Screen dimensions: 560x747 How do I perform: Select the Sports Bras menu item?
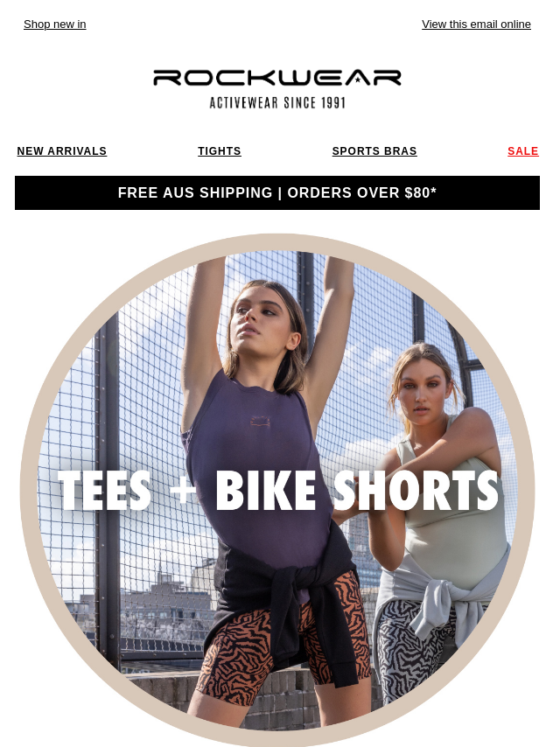click(374, 151)
